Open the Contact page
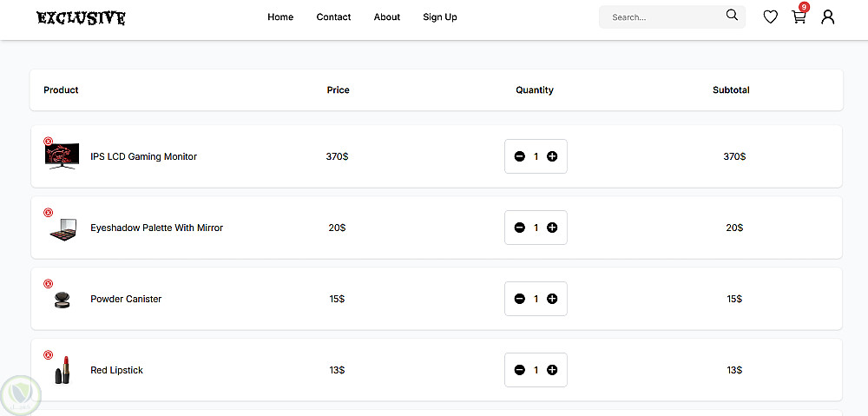The width and height of the screenshot is (868, 416). (x=334, y=17)
